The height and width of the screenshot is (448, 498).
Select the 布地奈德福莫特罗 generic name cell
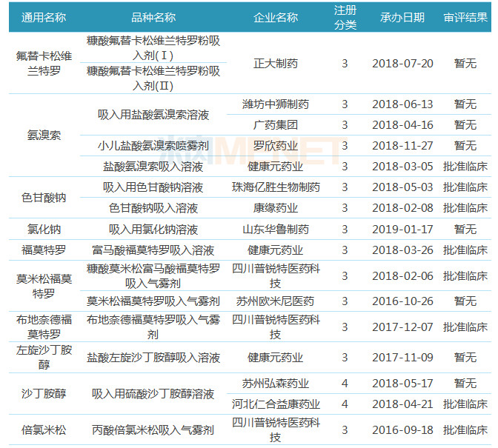pyautogui.click(x=44, y=327)
